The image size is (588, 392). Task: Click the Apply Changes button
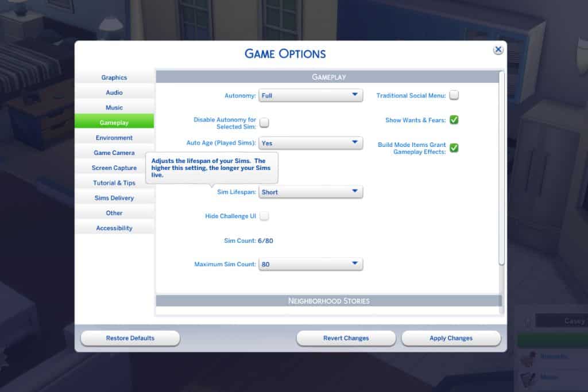point(451,338)
